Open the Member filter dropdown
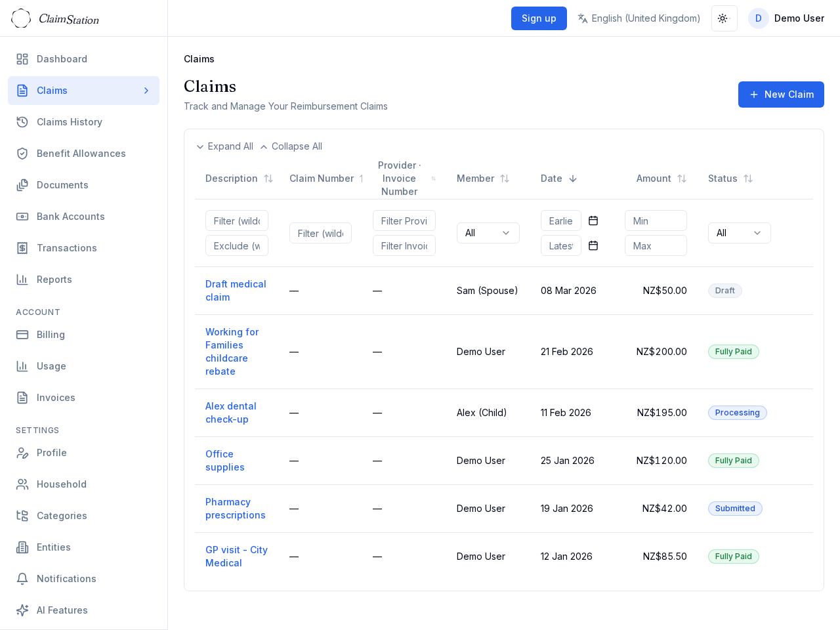Viewport: 840px width, 630px height. point(488,233)
